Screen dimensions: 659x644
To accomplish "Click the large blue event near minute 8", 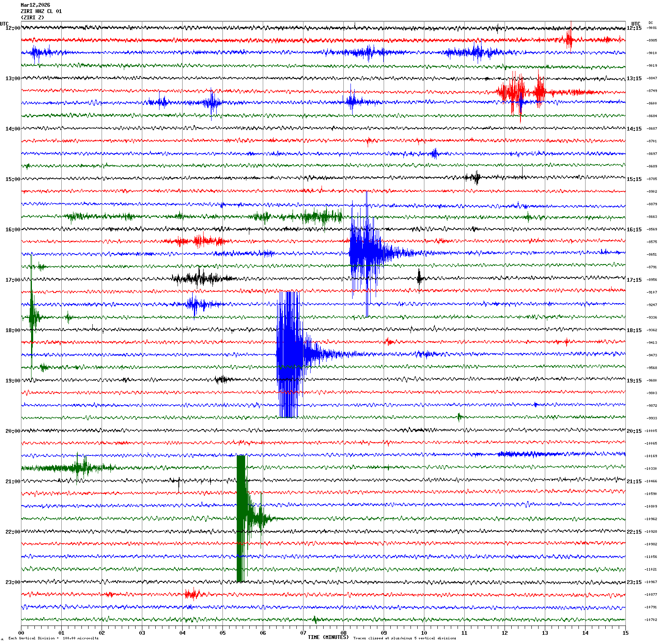I will click(365, 252).
